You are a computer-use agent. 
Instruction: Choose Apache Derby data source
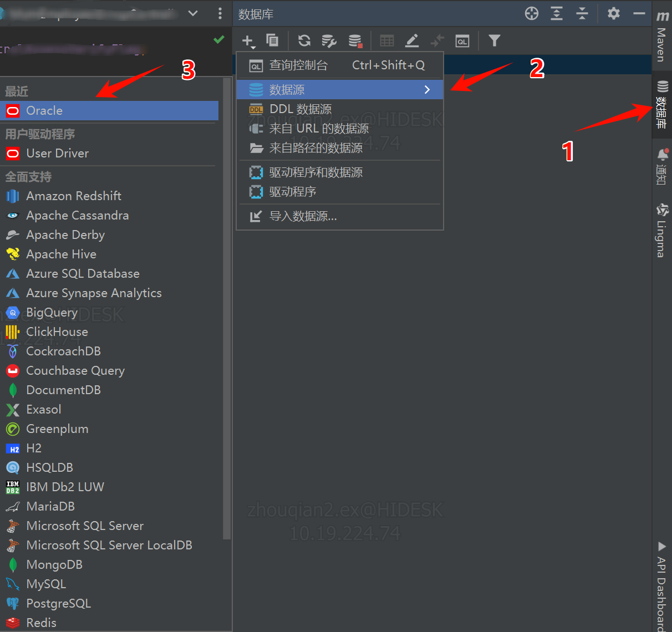click(109, 235)
